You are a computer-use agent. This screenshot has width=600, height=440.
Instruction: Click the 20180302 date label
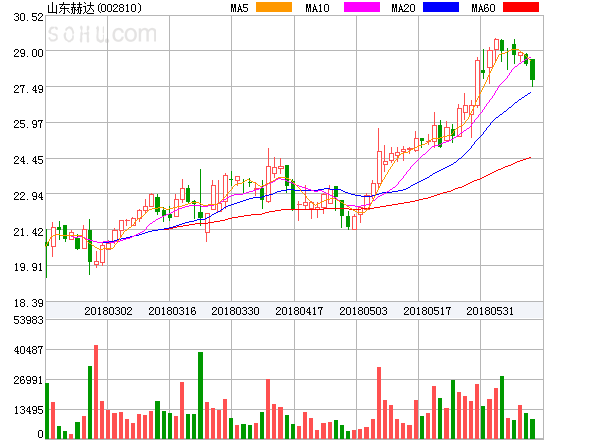coord(108,311)
